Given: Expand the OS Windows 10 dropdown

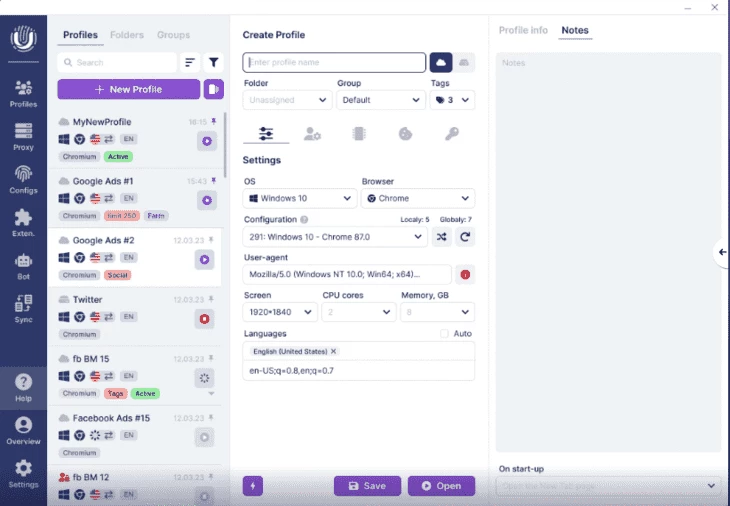Looking at the screenshot, I should click(300, 198).
